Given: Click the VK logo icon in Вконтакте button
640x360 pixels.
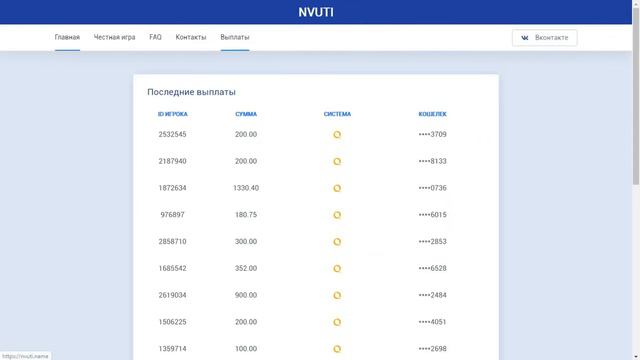Looking at the screenshot, I should [x=525, y=38].
